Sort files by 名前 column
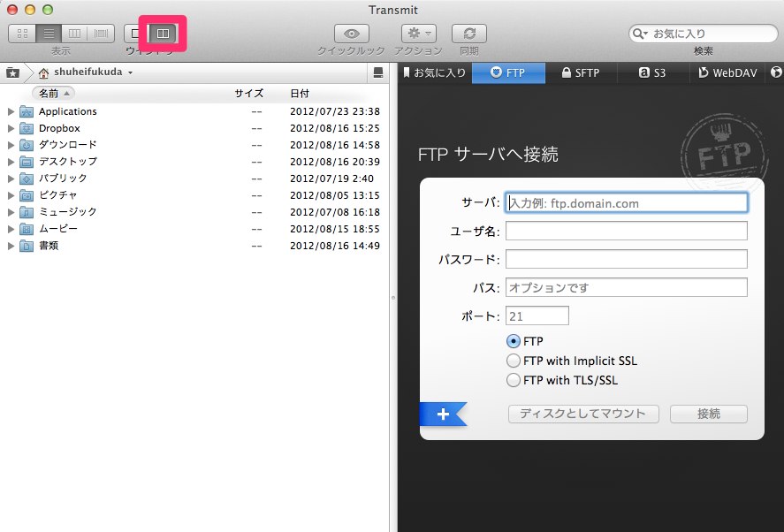The width and height of the screenshot is (784, 532). pyautogui.click(x=53, y=94)
